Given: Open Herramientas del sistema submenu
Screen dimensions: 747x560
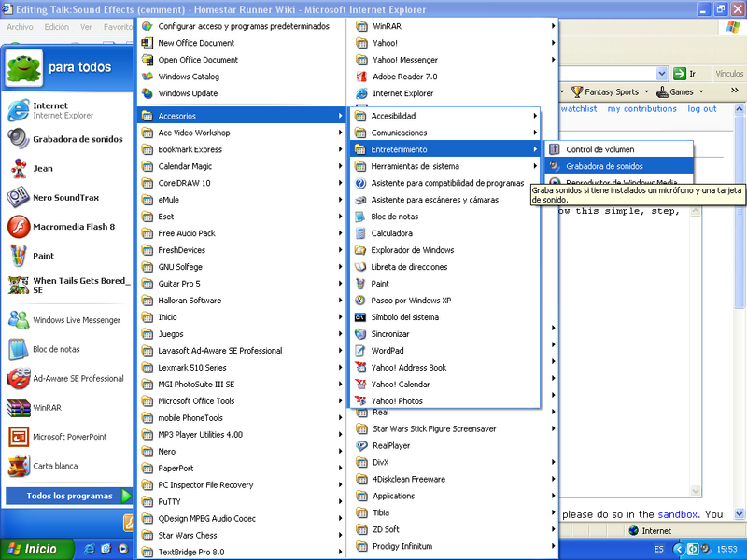Looking at the screenshot, I should pyautogui.click(x=445, y=166).
